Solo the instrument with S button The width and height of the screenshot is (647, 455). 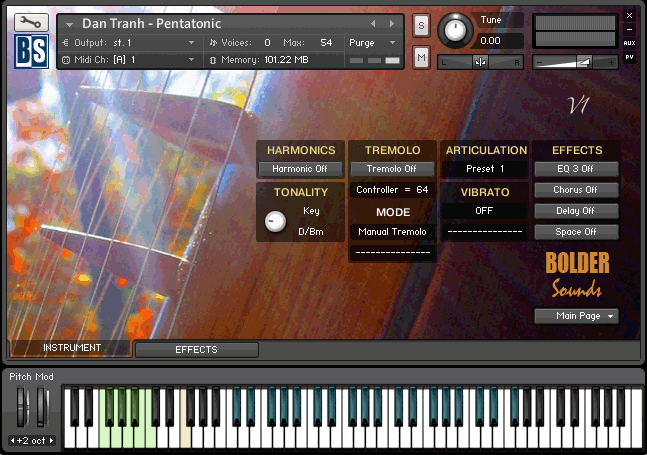421,26
